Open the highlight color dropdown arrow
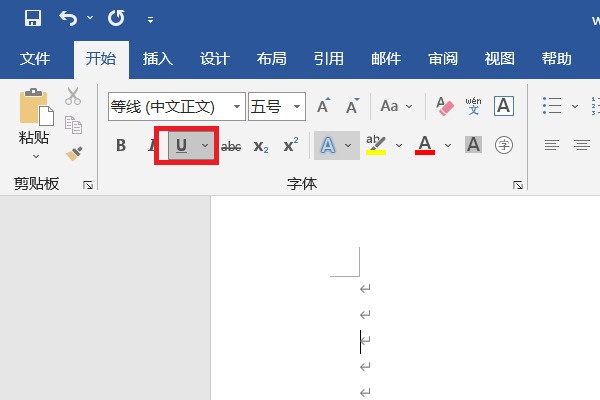Image resolution: width=600 pixels, height=400 pixels. (x=399, y=145)
